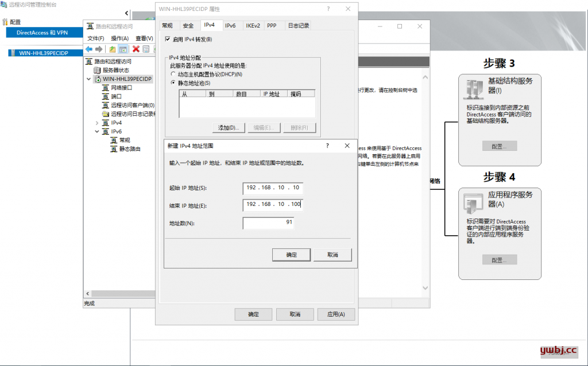This screenshot has height=366, width=588.
Task: Click 配置 button under 应用程序服务器
Action: coord(500,260)
